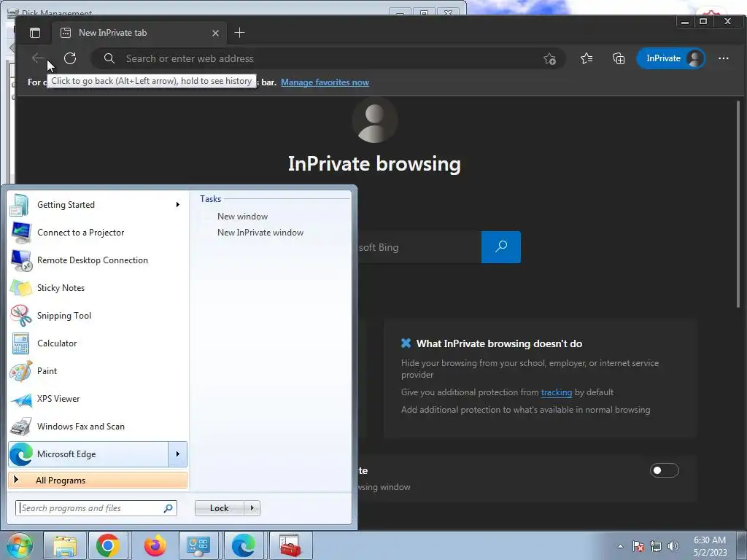This screenshot has width=747, height=560.
Task: Open Microsoft Edge from Start menu
Action: pyautogui.click(x=88, y=454)
